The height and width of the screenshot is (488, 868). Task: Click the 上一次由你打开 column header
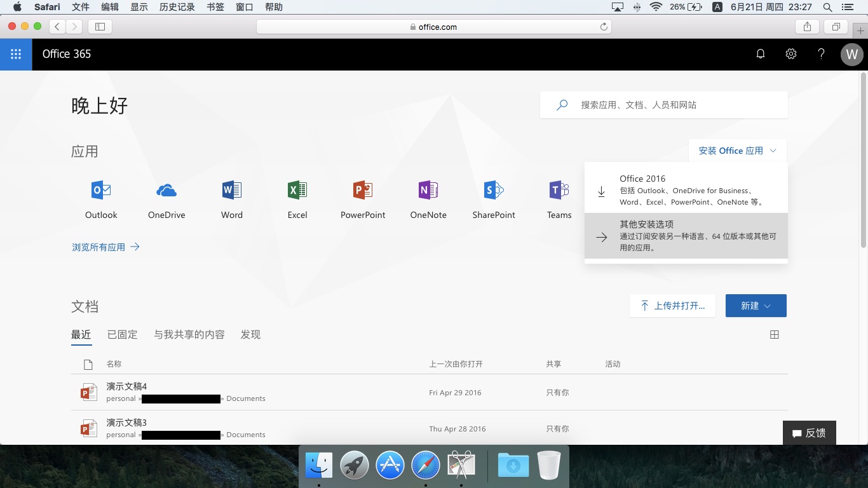[x=456, y=364]
